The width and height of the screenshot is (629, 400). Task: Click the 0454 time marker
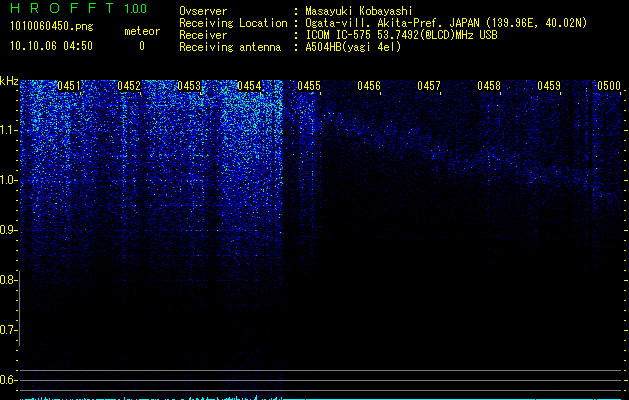(249, 86)
